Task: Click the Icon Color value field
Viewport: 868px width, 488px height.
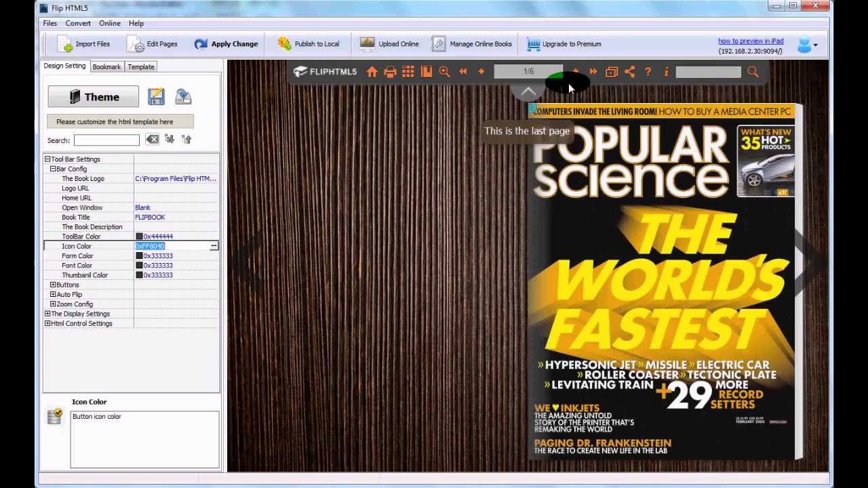Action: pos(172,246)
